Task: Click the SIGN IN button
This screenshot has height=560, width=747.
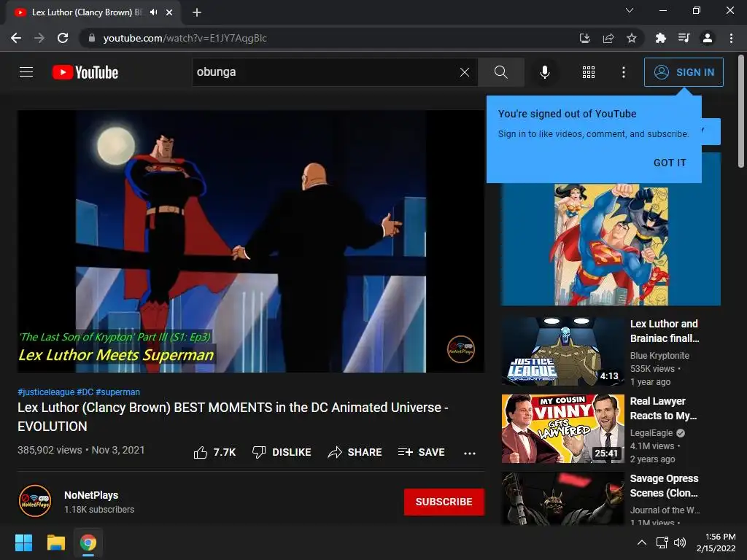Action: point(684,72)
